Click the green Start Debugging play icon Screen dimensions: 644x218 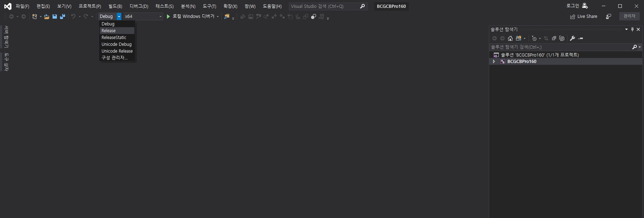[x=168, y=16]
